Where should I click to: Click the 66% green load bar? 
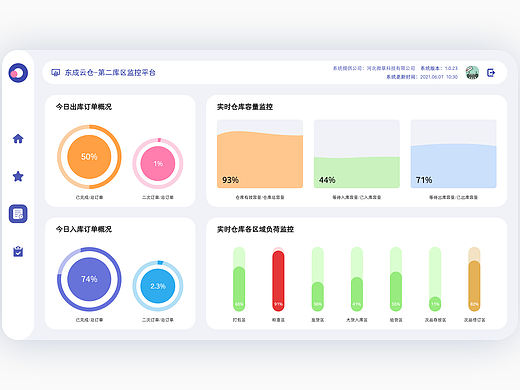[x=239, y=279]
